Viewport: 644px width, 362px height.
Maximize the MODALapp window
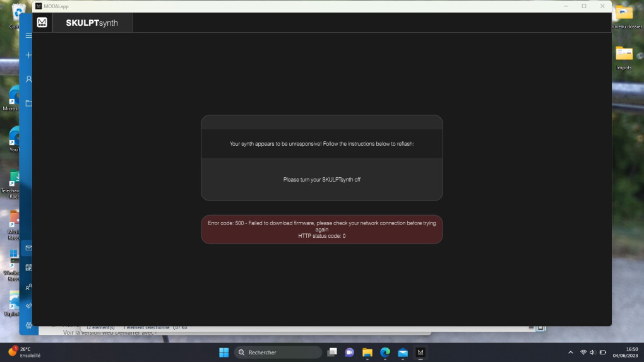coord(584,6)
